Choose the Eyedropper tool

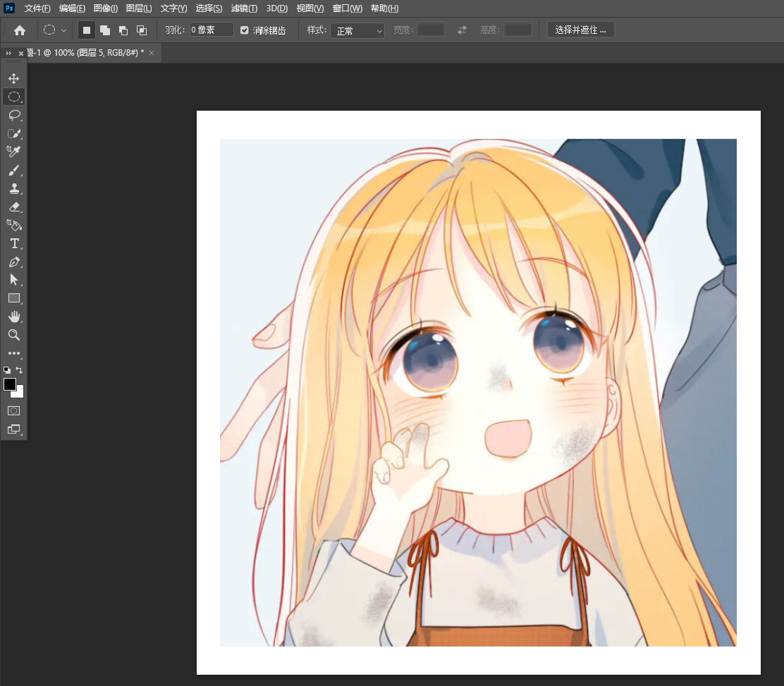[x=13, y=152]
